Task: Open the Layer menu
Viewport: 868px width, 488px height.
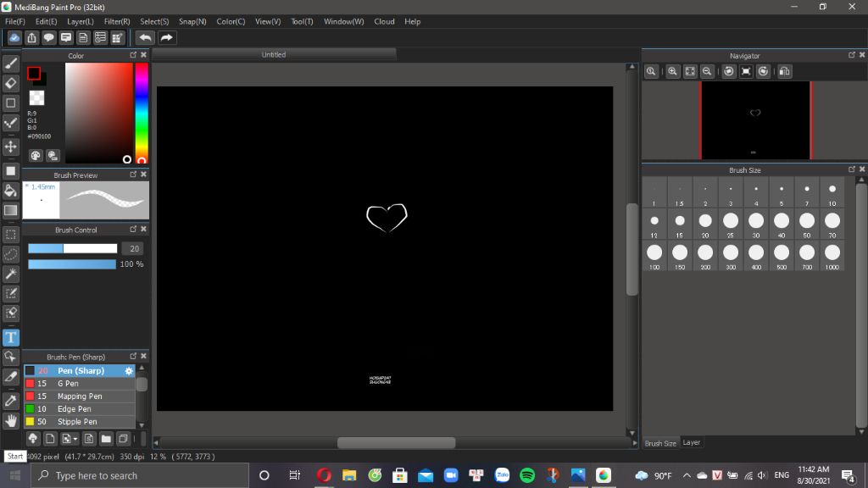Action: click(81, 21)
